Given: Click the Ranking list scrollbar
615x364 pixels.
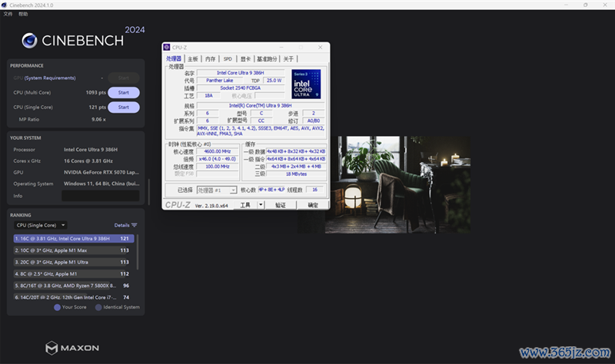Looking at the screenshot, I should coord(138,252).
